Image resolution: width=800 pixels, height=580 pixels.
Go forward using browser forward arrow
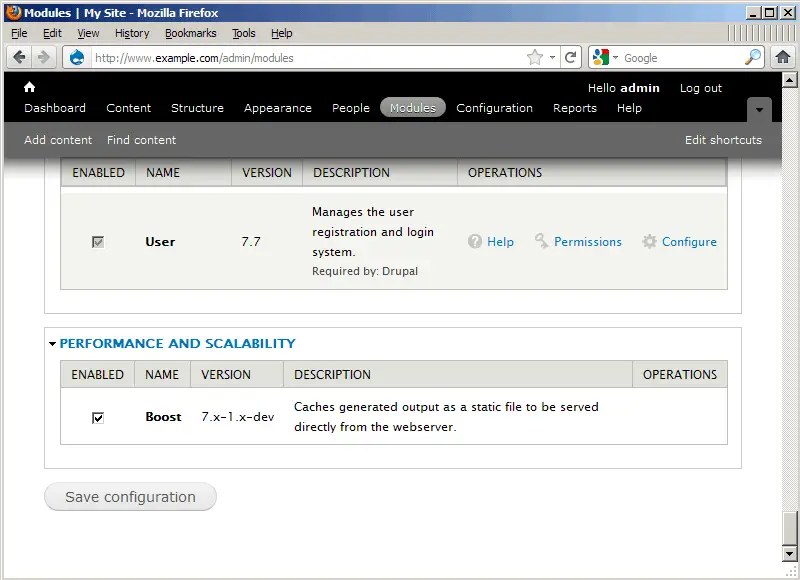(x=44, y=57)
